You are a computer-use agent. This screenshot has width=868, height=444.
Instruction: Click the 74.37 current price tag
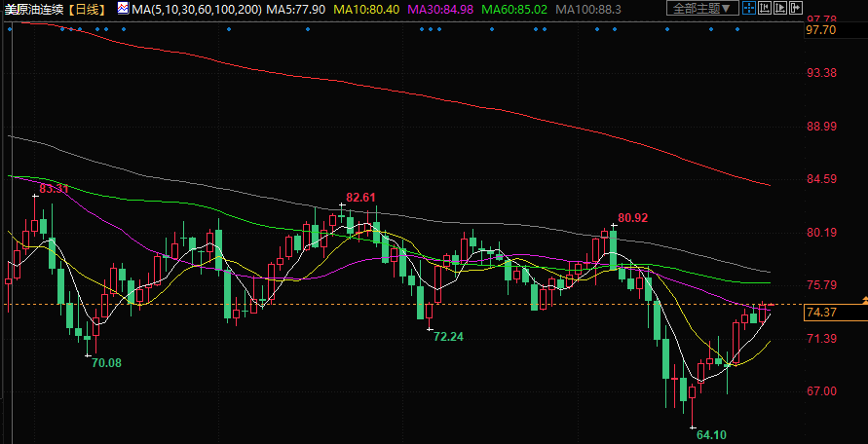823,312
